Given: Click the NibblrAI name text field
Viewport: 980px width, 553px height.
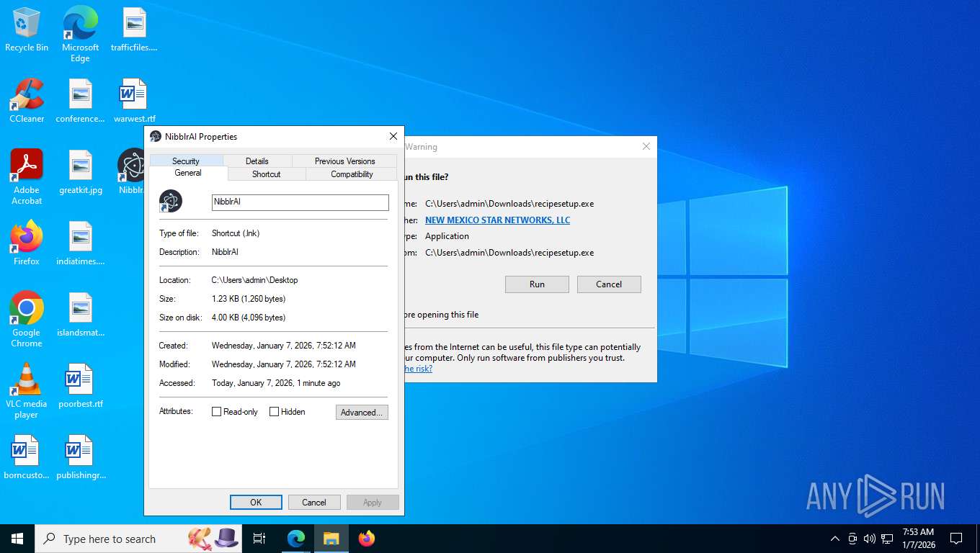Looking at the screenshot, I should [300, 202].
